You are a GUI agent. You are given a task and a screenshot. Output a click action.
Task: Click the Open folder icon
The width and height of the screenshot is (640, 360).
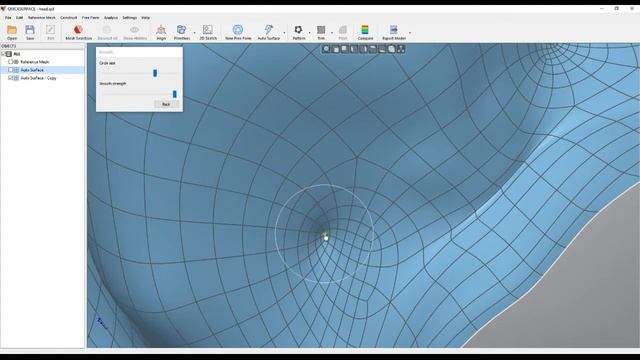pyautogui.click(x=12, y=30)
